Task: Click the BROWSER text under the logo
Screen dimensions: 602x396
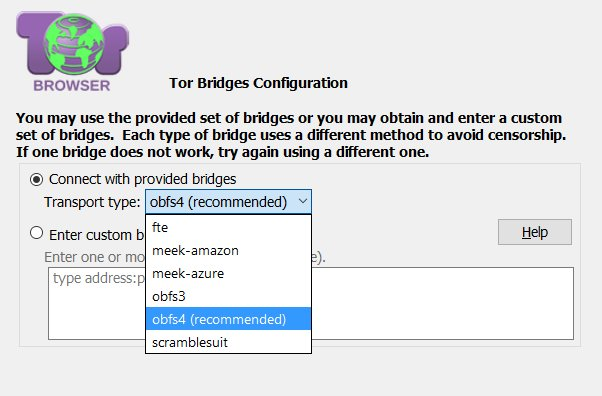Action: pyautogui.click(x=72, y=85)
